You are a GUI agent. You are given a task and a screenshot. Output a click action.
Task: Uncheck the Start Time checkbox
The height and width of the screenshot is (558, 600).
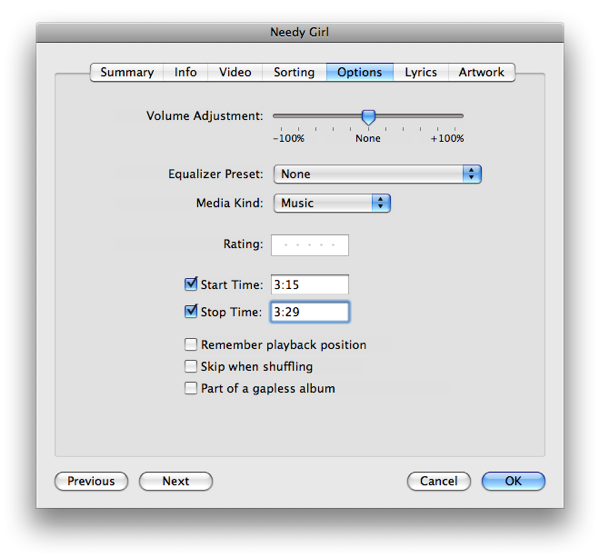(192, 285)
